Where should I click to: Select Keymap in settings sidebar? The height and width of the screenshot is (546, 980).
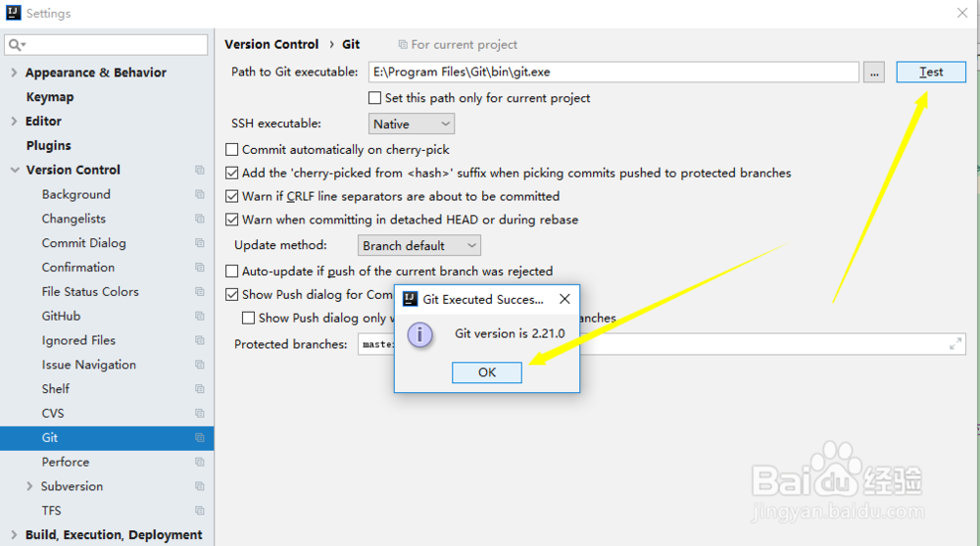pyautogui.click(x=50, y=97)
